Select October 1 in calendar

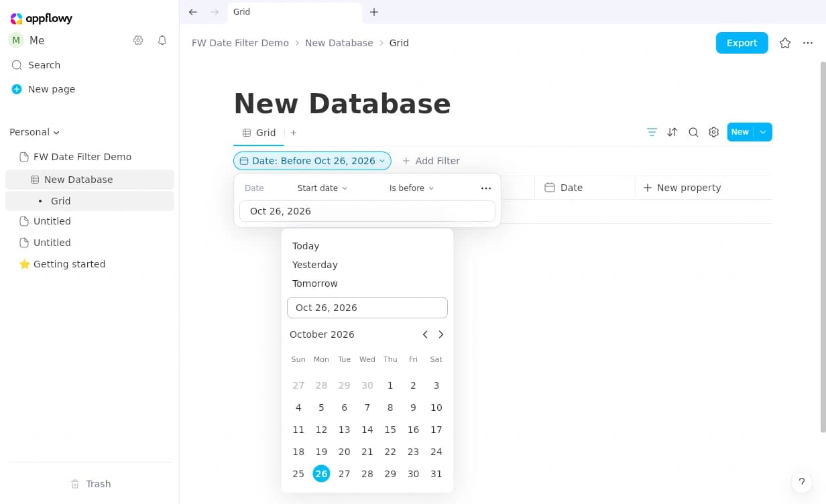pyautogui.click(x=390, y=385)
